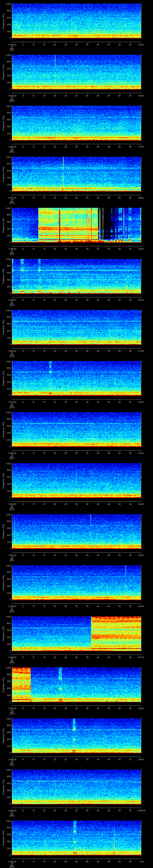Select the spectrogram panel starting at 5:50:00
Viewport: 153px width, 868px height.
(76, 327)
